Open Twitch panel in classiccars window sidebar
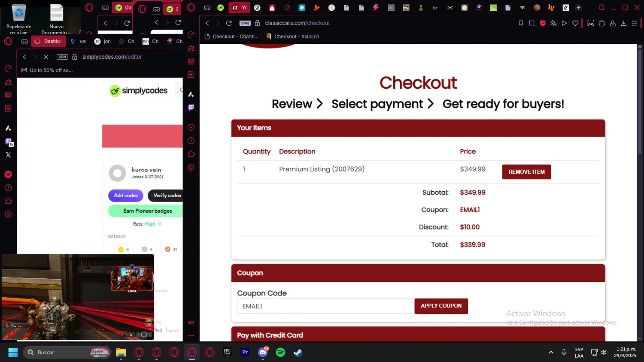Image resolution: width=644 pixels, height=362 pixels. pyautogui.click(x=191, y=108)
